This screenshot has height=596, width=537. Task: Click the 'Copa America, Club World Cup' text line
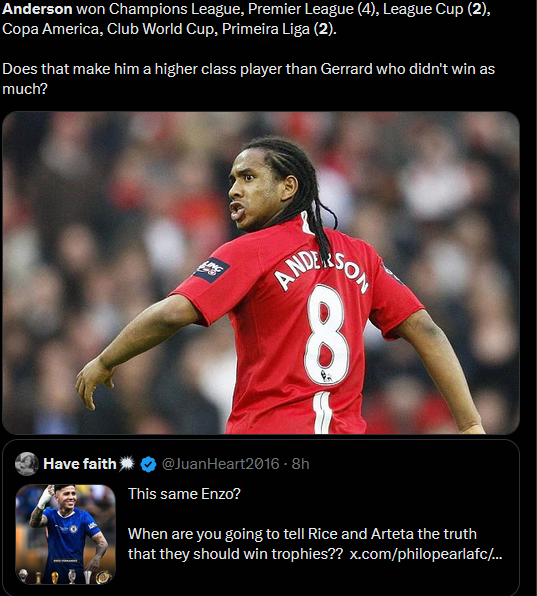click(169, 29)
